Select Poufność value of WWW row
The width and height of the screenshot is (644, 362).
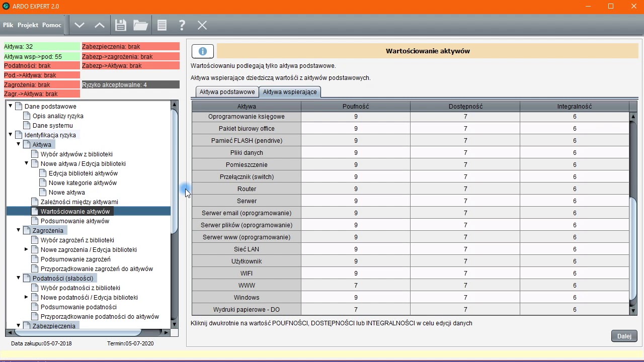356,285
